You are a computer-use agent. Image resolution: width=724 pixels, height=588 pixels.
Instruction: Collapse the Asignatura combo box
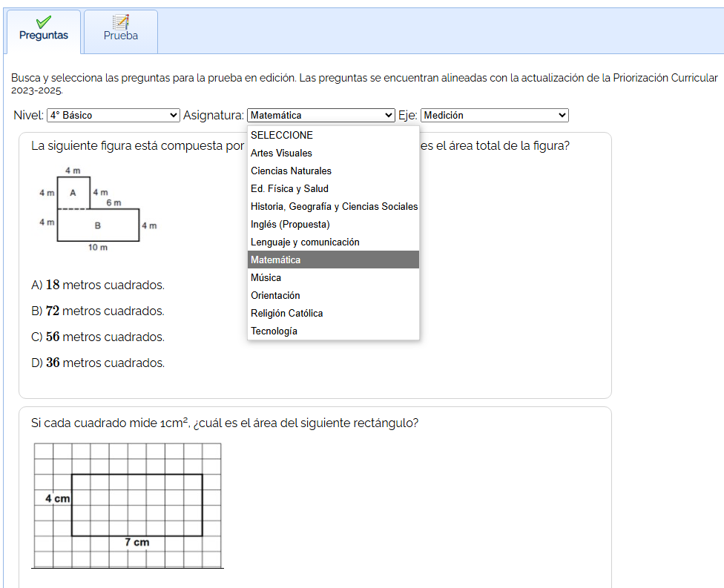pos(320,116)
